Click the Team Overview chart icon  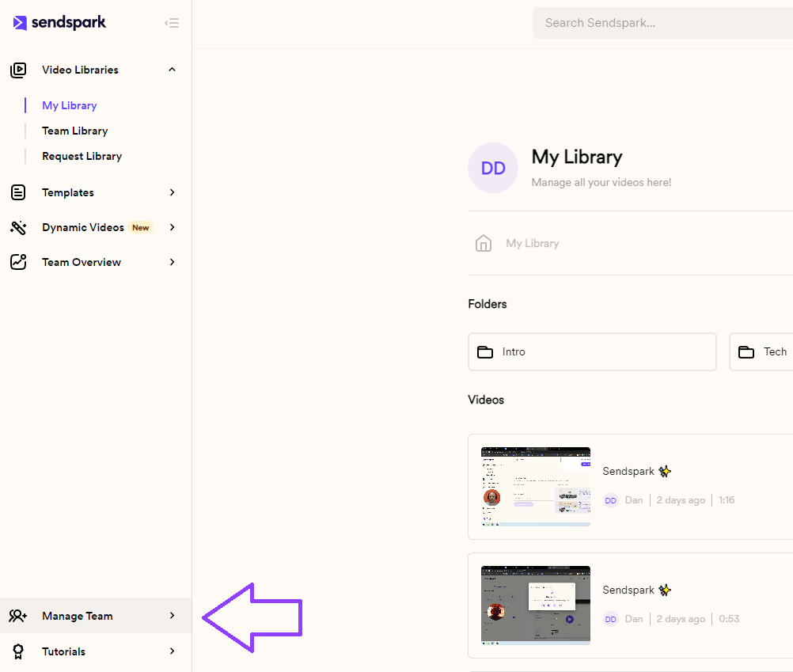click(x=18, y=262)
